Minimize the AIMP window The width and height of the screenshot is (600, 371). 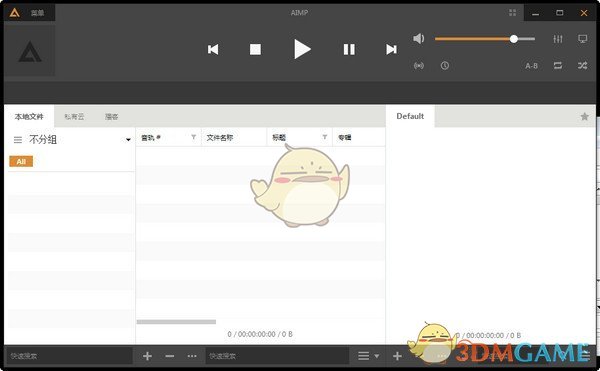(536, 13)
